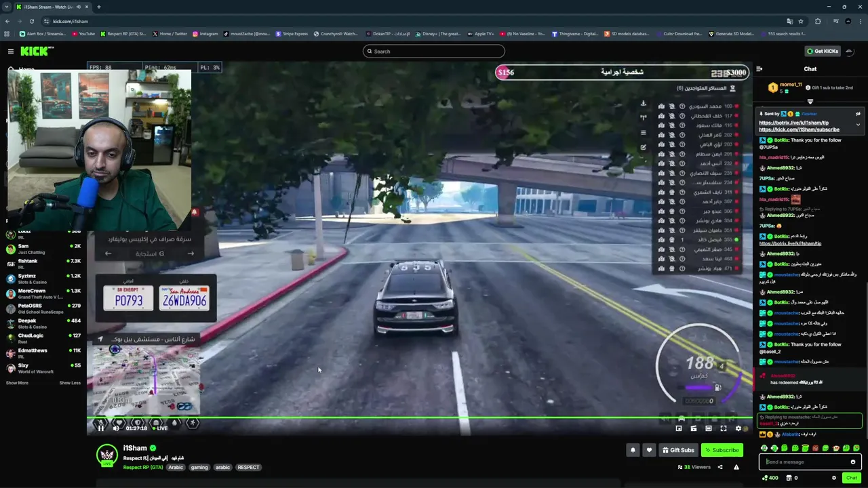
Task: Select the gaming tag
Action: point(199,467)
